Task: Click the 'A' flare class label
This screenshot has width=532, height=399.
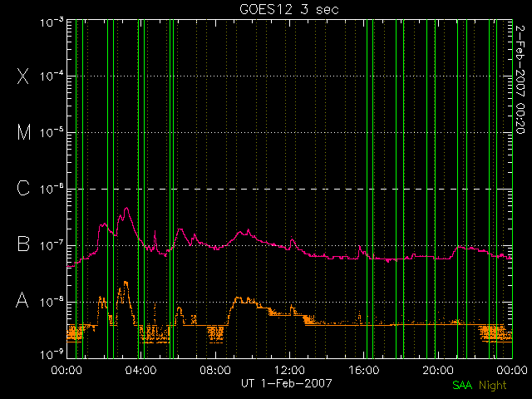Action: (22, 300)
